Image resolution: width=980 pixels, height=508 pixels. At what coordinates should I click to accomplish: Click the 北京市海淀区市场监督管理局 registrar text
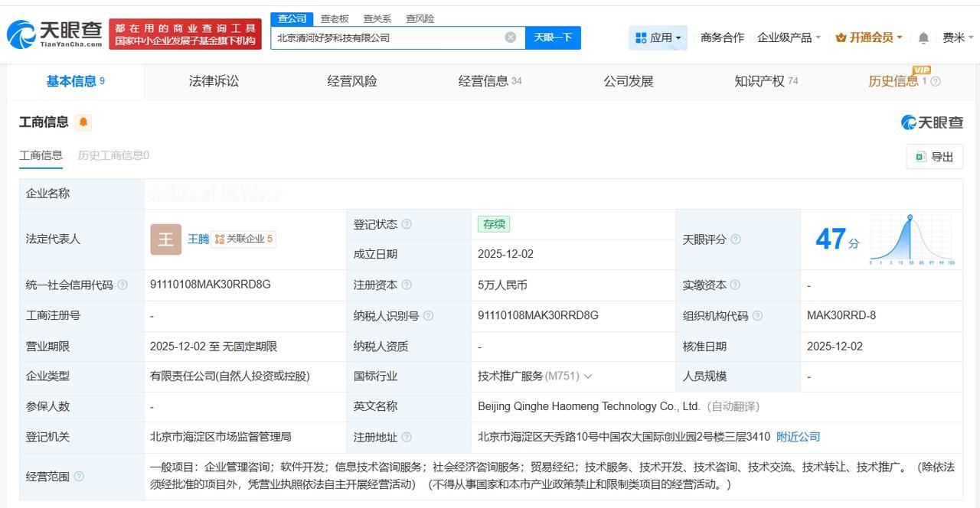[220, 437]
